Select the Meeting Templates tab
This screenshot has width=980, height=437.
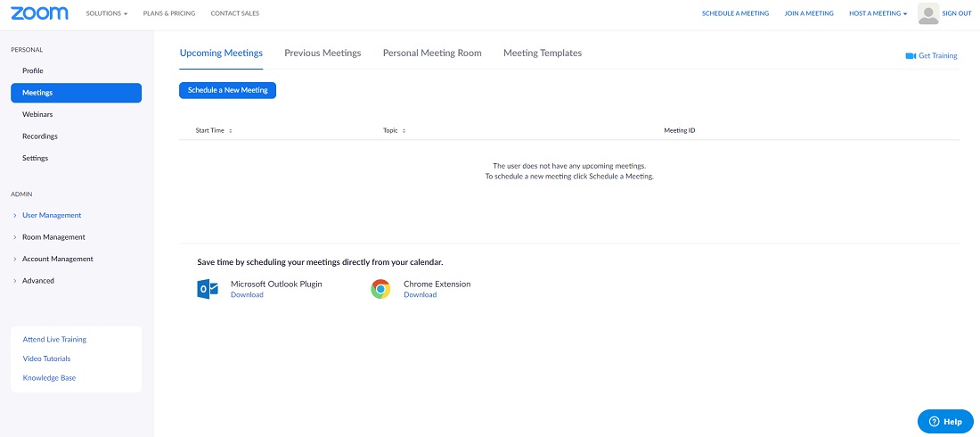(x=543, y=54)
